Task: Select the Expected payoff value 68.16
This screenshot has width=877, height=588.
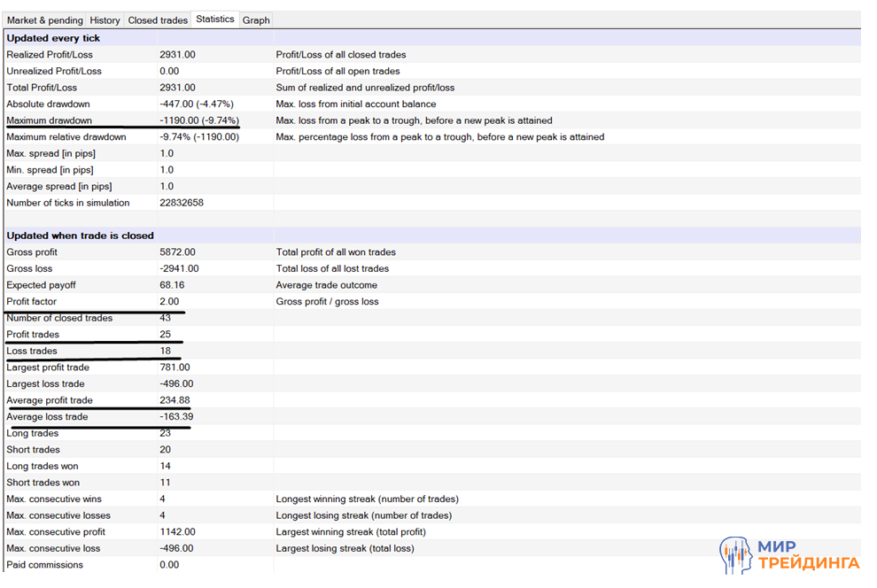Action: tap(172, 285)
